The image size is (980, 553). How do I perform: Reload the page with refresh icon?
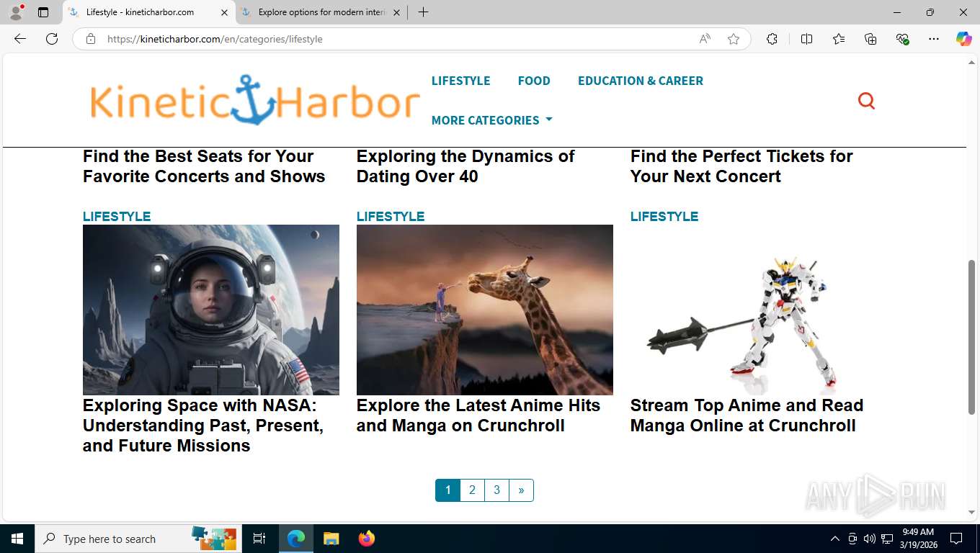coord(52,39)
